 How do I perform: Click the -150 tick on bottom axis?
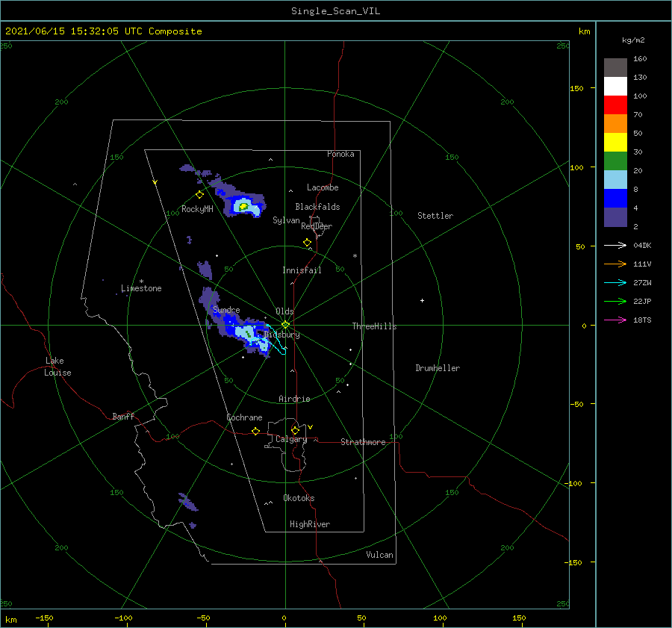(44, 618)
